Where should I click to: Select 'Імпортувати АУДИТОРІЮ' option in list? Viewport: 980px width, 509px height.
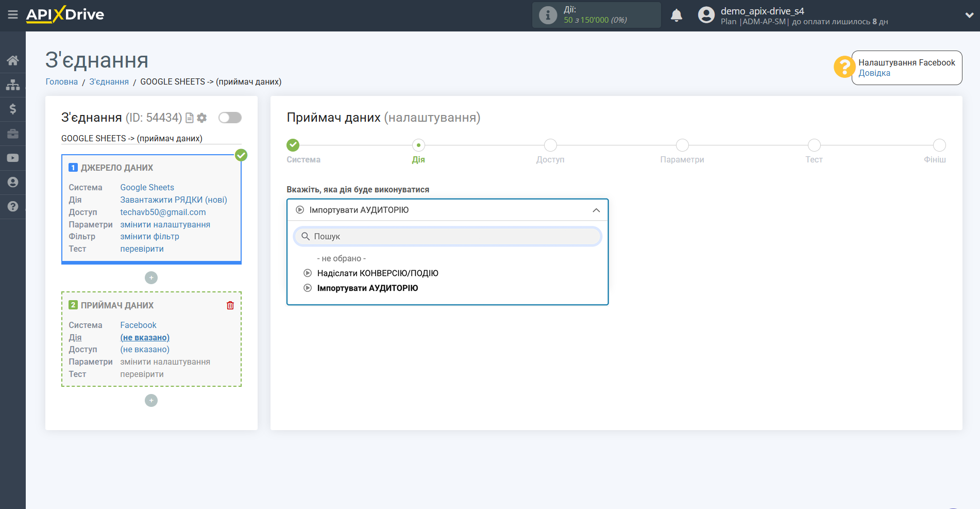(367, 288)
